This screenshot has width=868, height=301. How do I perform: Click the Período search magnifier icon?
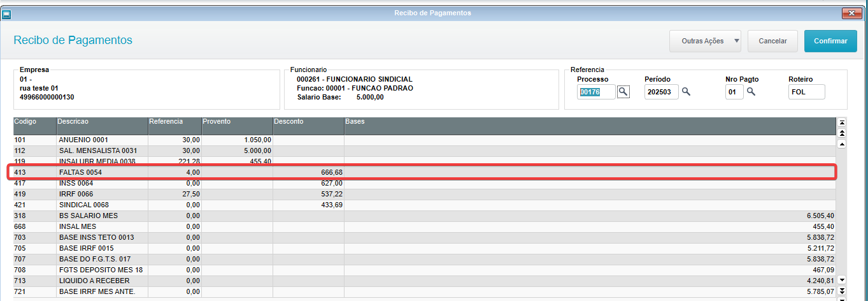click(686, 92)
